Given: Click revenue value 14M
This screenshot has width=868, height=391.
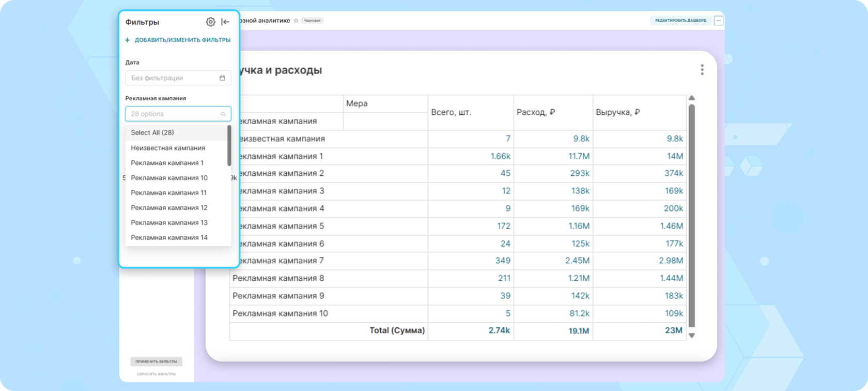Looking at the screenshot, I should (675, 156).
